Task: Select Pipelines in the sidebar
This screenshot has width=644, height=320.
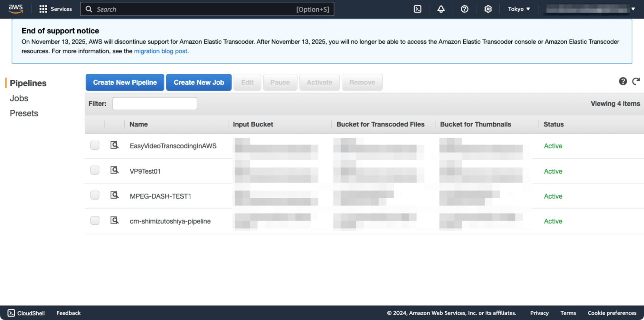Action: 28,83
